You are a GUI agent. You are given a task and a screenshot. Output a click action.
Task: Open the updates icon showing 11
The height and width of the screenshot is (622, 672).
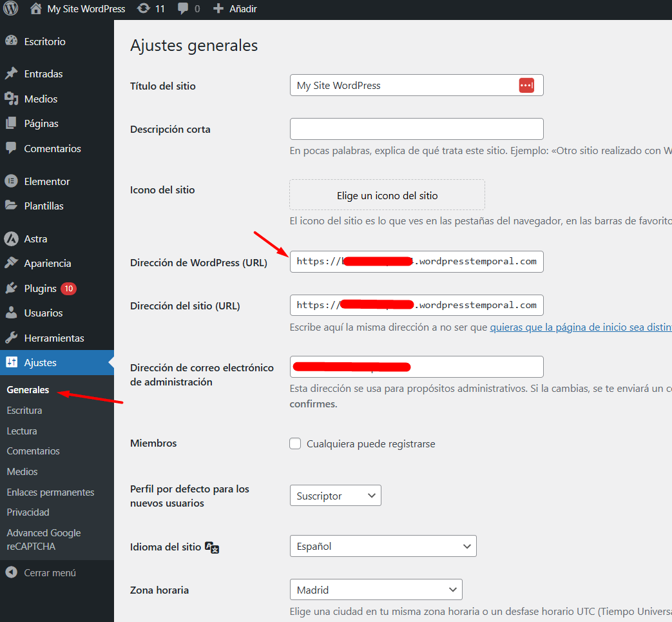tap(144, 8)
